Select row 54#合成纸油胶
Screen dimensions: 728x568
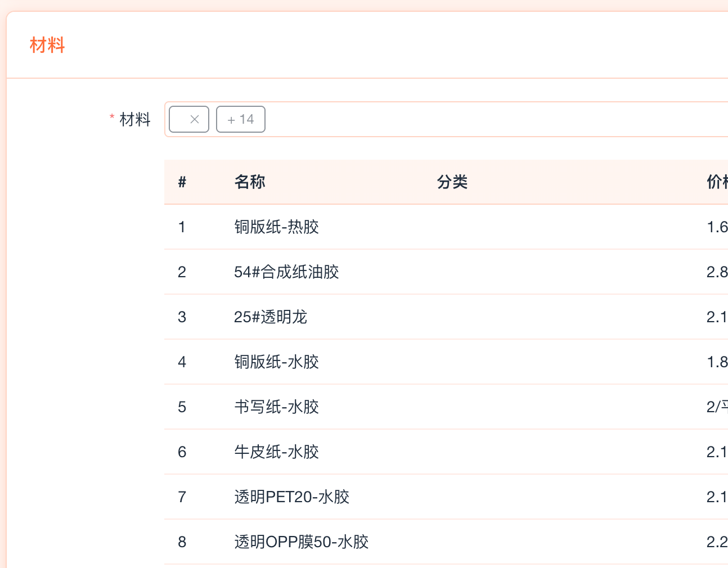click(286, 272)
